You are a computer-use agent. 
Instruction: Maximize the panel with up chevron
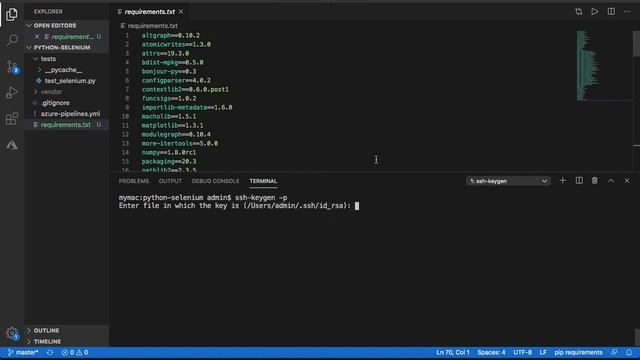(611, 180)
